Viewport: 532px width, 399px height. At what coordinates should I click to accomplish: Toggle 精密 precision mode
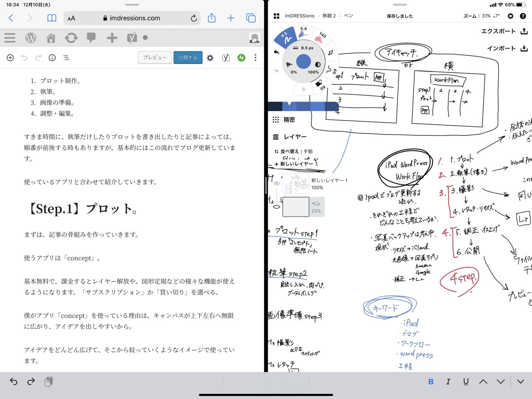click(284, 120)
